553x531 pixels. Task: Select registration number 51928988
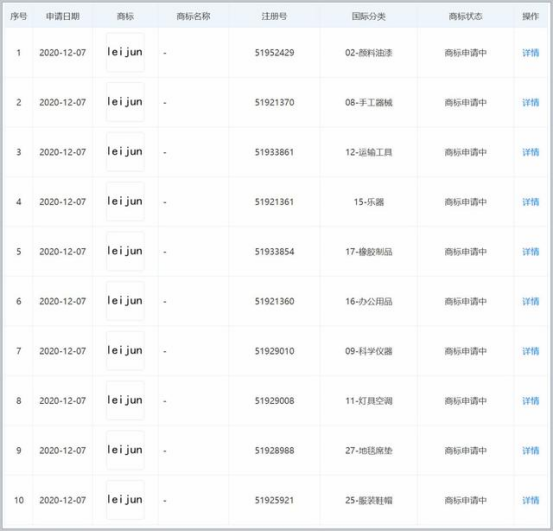point(274,451)
